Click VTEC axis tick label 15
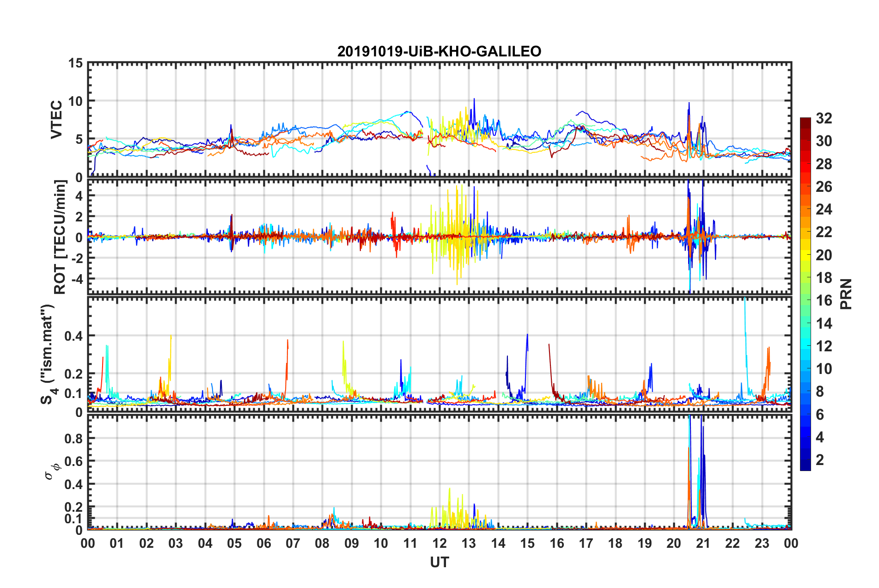The height and width of the screenshot is (588, 879). (x=75, y=63)
